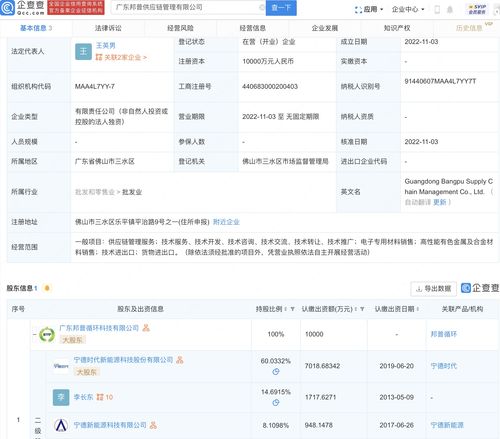Click the company search input field
Image resolution: width=500 pixels, height=439 pixels.
click(187, 7)
